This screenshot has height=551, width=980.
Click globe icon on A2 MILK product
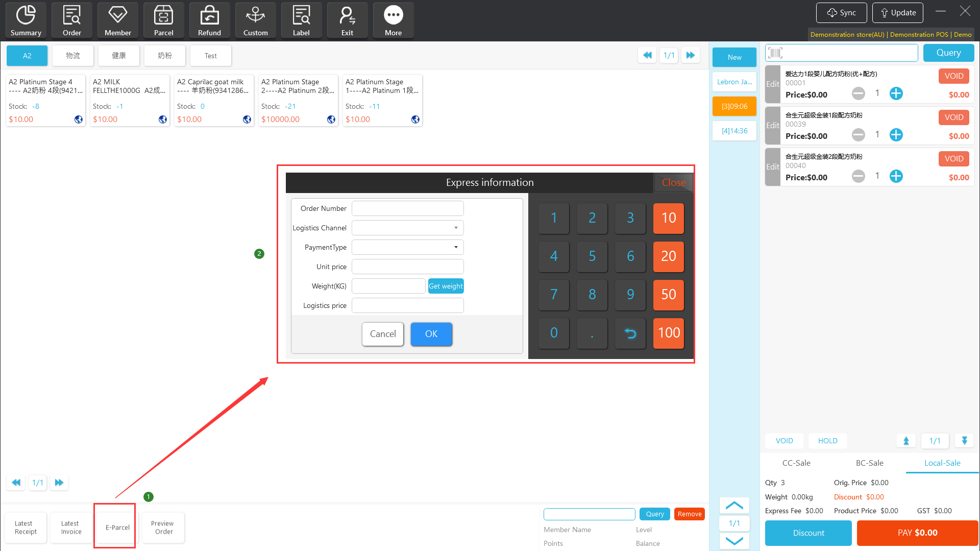click(x=163, y=119)
